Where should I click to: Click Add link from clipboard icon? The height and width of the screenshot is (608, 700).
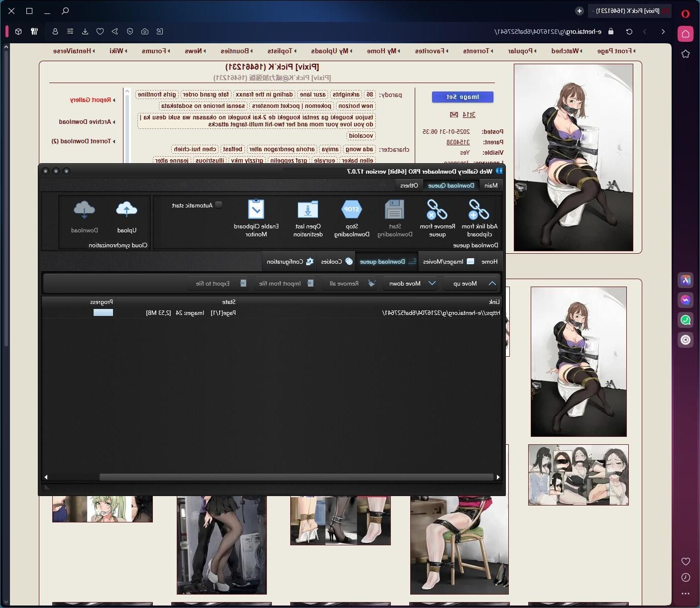pyautogui.click(x=478, y=209)
